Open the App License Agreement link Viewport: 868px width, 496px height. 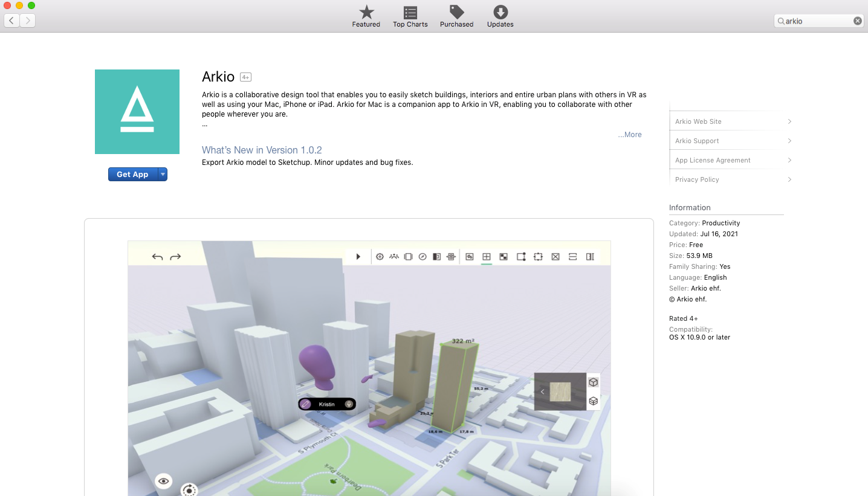pyautogui.click(x=713, y=160)
